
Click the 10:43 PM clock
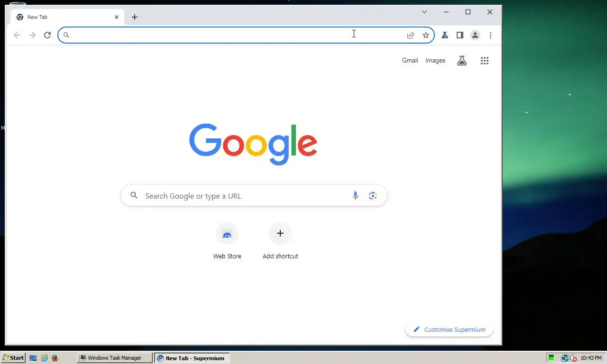coord(591,358)
